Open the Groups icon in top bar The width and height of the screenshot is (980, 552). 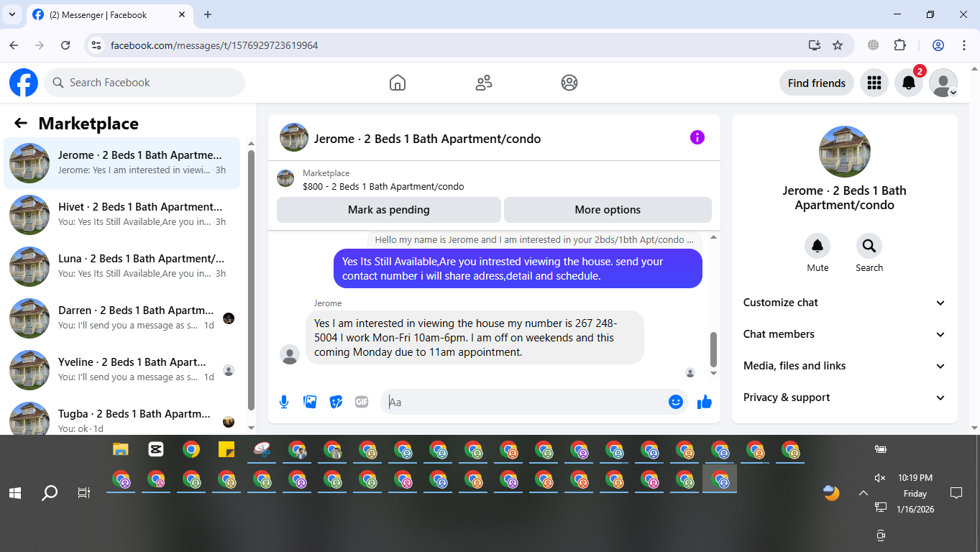569,83
